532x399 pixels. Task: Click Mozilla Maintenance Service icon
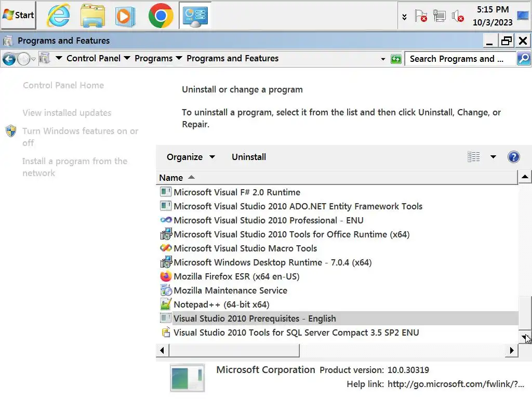pyautogui.click(x=166, y=290)
